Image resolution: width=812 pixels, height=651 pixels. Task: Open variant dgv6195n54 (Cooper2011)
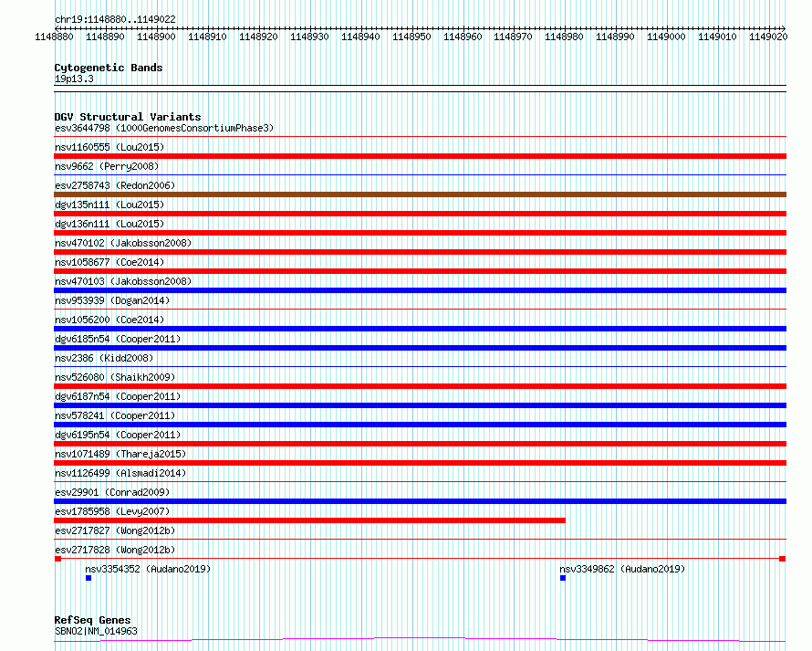118,435
